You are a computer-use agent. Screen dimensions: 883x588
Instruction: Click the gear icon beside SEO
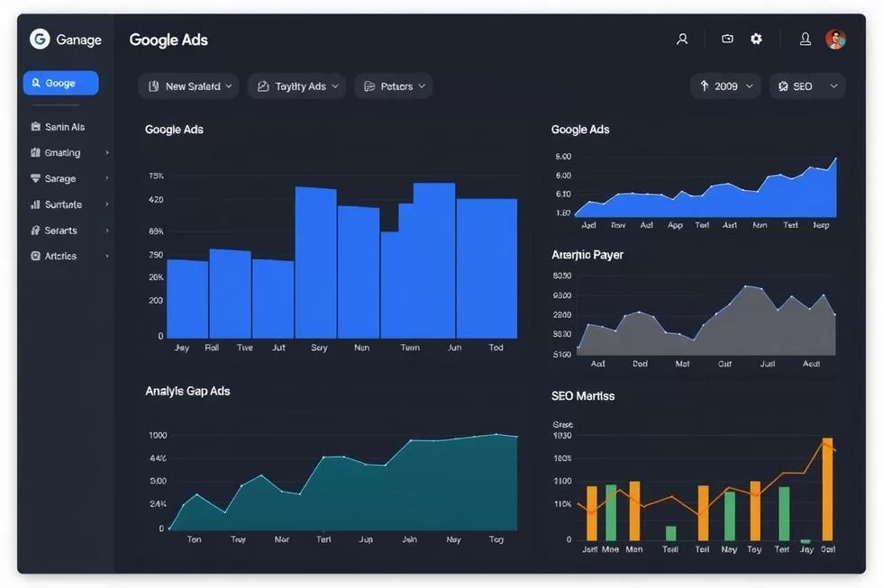[783, 86]
